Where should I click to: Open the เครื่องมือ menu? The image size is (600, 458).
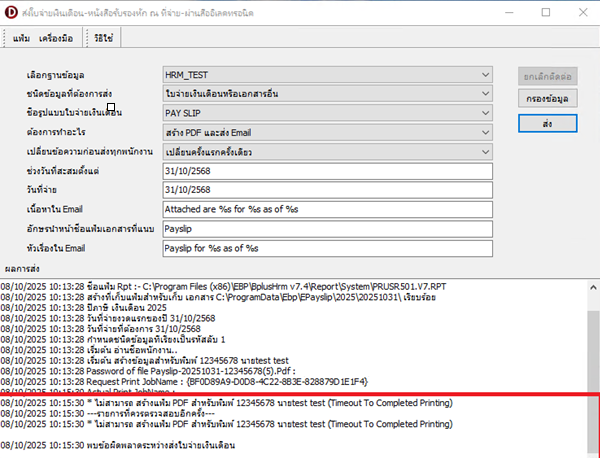point(56,37)
